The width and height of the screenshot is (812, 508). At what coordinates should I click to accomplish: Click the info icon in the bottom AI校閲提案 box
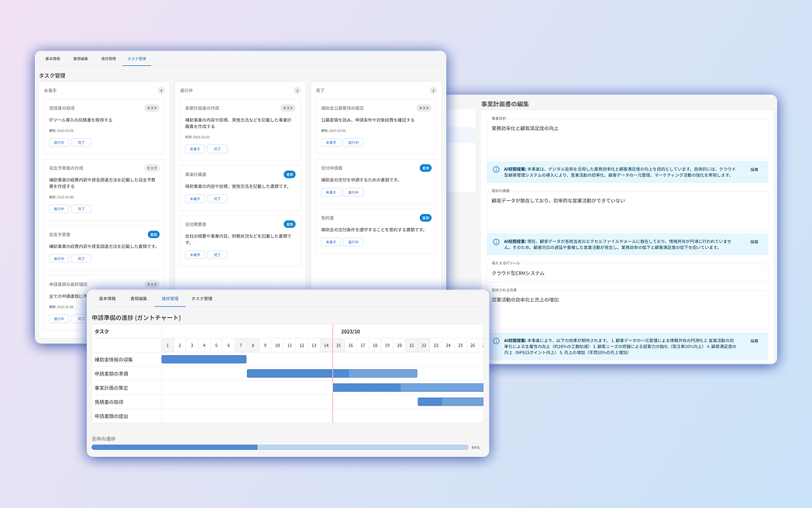496,340
